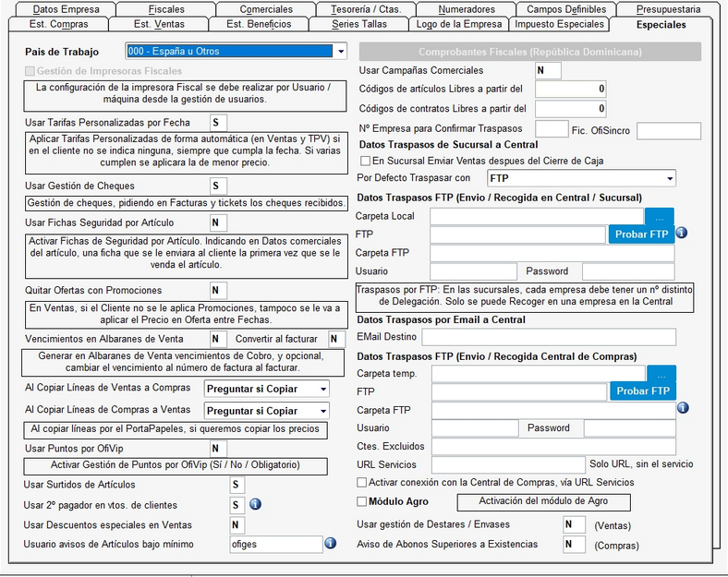The height and width of the screenshot is (577, 728).
Task: Open the Pais de Trabajo dropdown
Action: pos(341,51)
